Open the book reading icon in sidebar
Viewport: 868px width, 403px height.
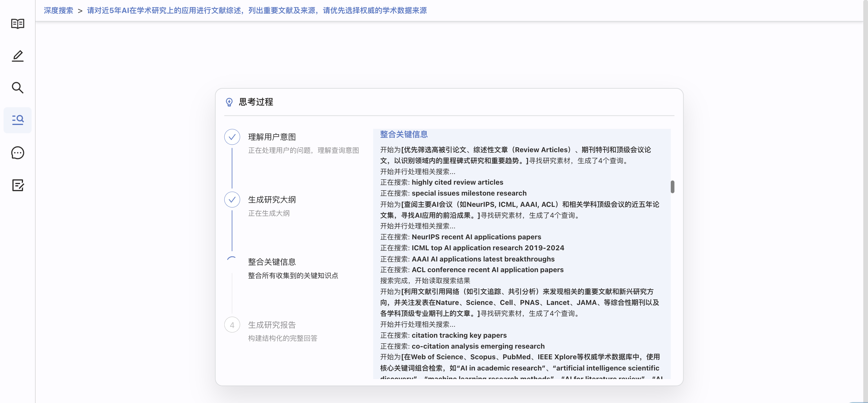click(17, 24)
